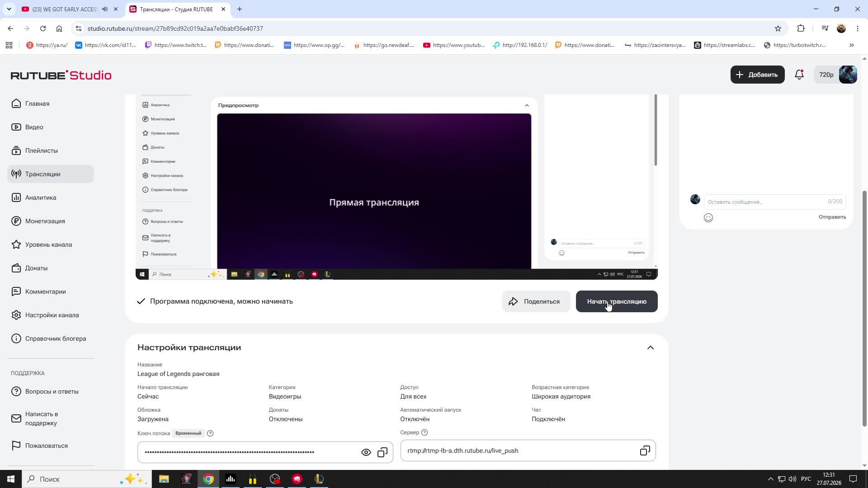Show more bookmarks chevron
The width and height of the screenshot is (868, 488).
click(851, 45)
